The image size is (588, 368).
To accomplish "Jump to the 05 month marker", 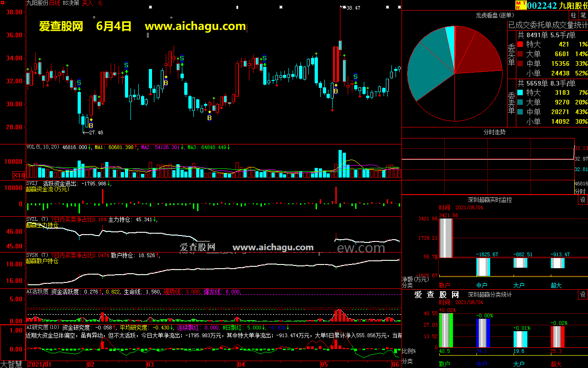I will [x=324, y=364].
